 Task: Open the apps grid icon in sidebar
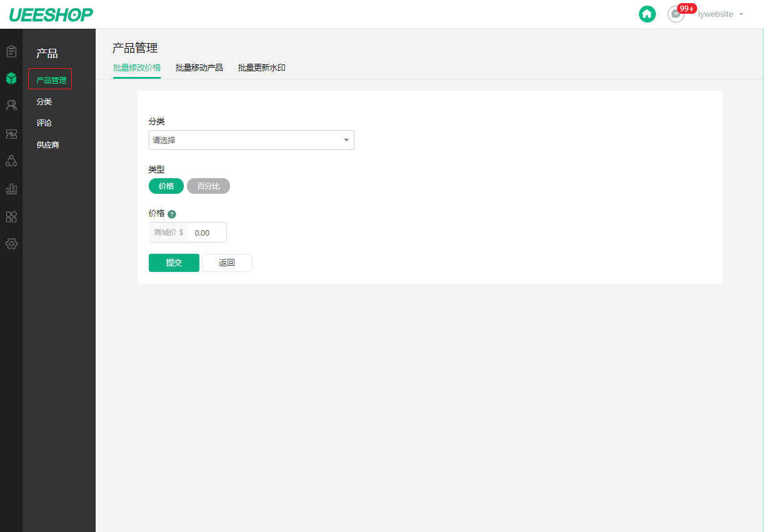pos(11,217)
